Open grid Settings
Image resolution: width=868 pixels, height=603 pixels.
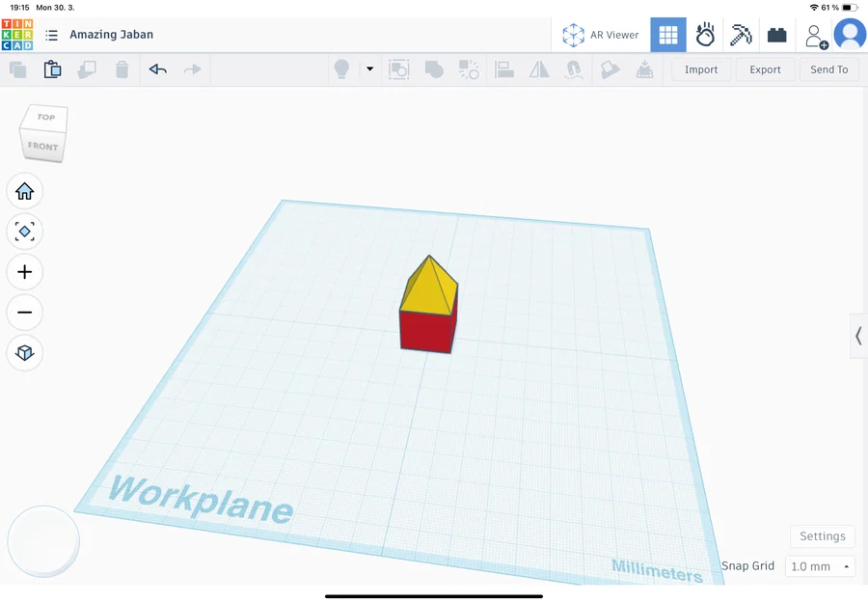click(822, 535)
